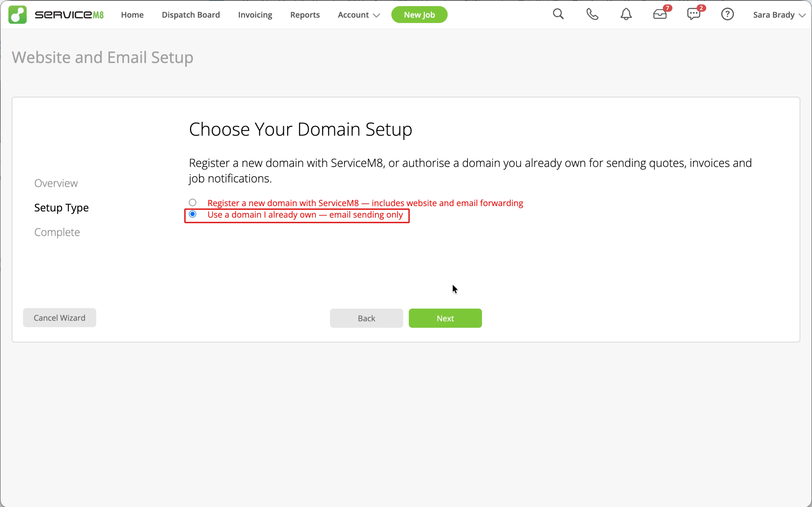Select Use a domain I already own radio
The height and width of the screenshot is (507, 812).
click(192, 214)
